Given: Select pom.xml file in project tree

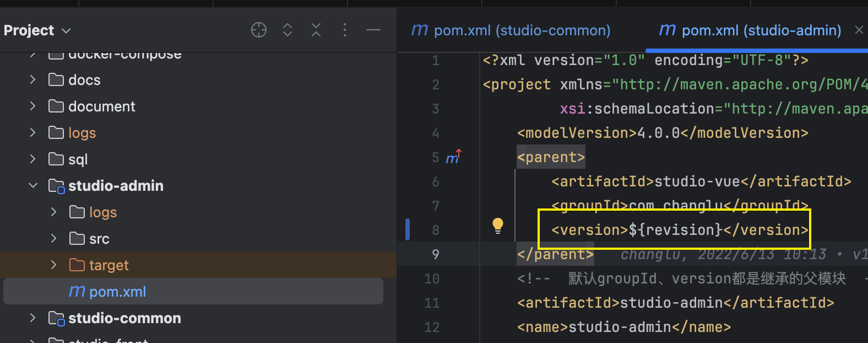Looking at the screenshot, I should pyautogui.click(x=193, y=291).
